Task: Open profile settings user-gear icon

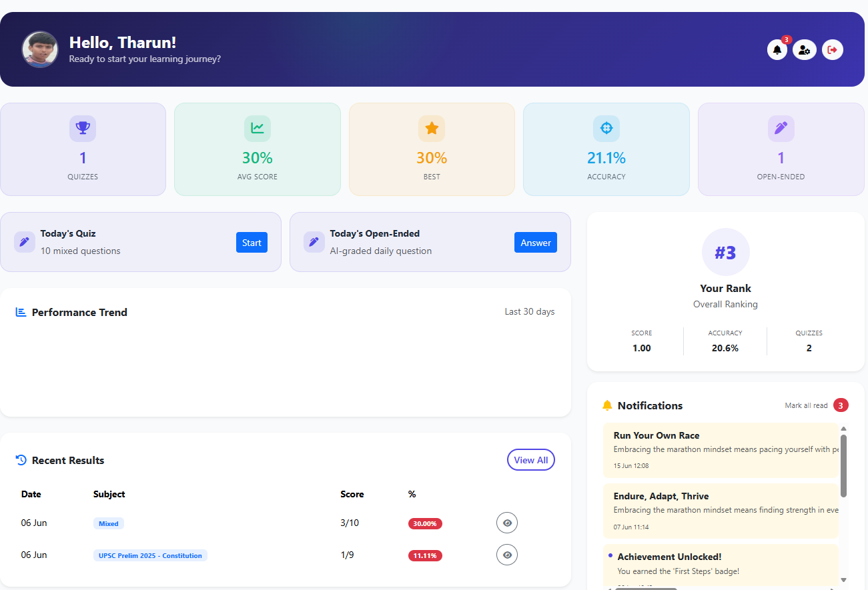Action: [x=805, y=49]
